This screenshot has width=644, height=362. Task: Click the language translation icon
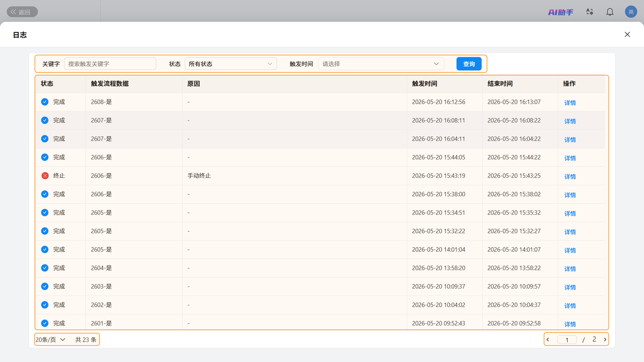tap(589, 12)
